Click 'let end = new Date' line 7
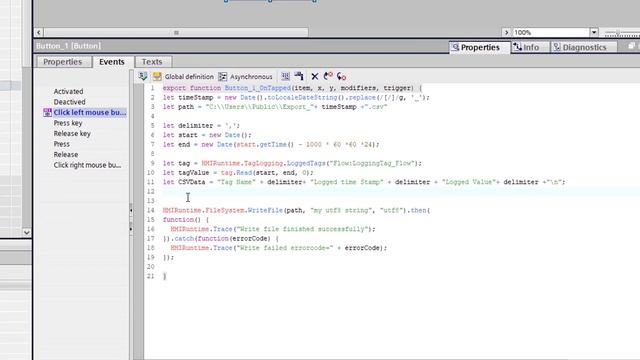 271,144
